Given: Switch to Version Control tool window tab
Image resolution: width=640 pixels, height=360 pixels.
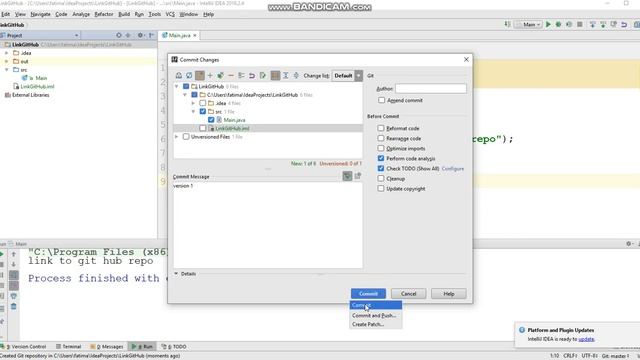Looking at the screenshot, I should tap(25, 346).
